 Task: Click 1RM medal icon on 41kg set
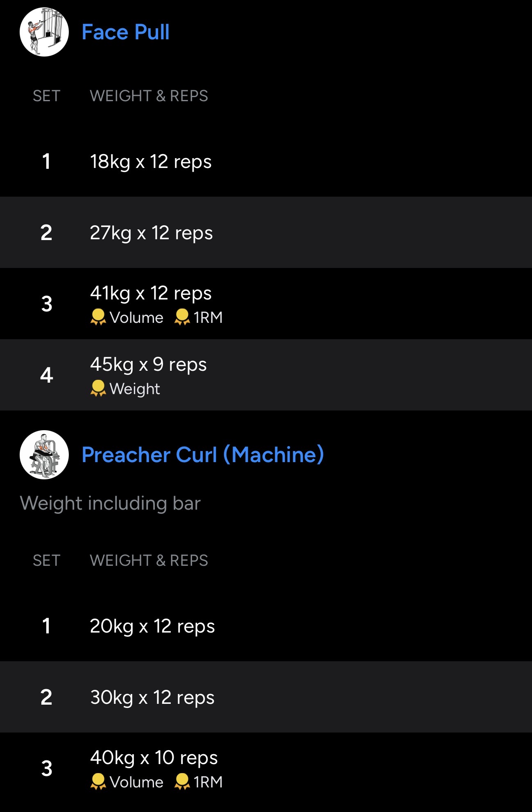182,318
